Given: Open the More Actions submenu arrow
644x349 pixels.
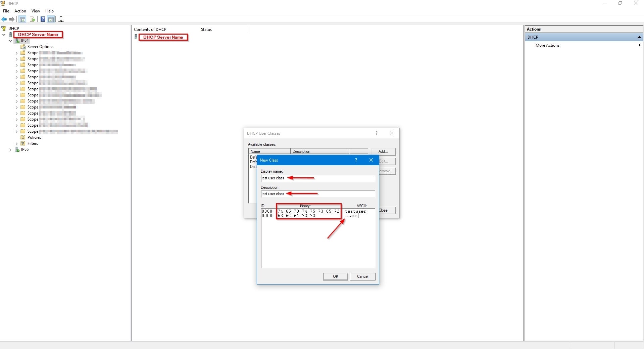Looking at the screenshot, I should tap(640, 45).
